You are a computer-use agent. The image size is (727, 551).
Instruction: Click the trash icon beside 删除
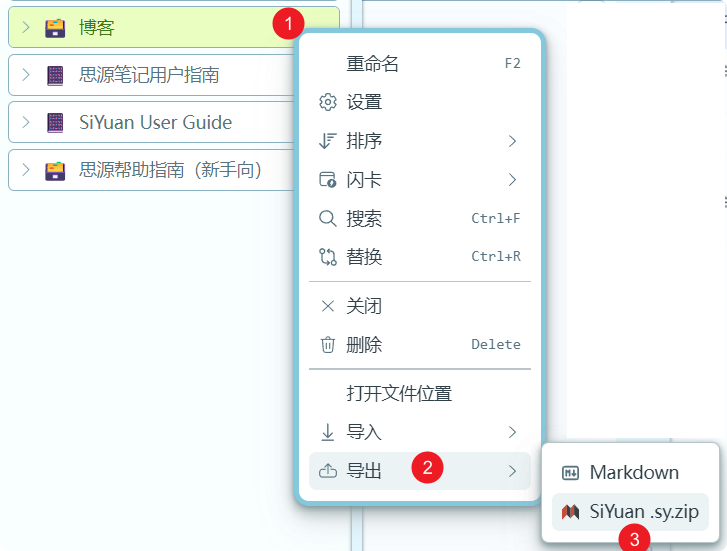click(328, 345)
